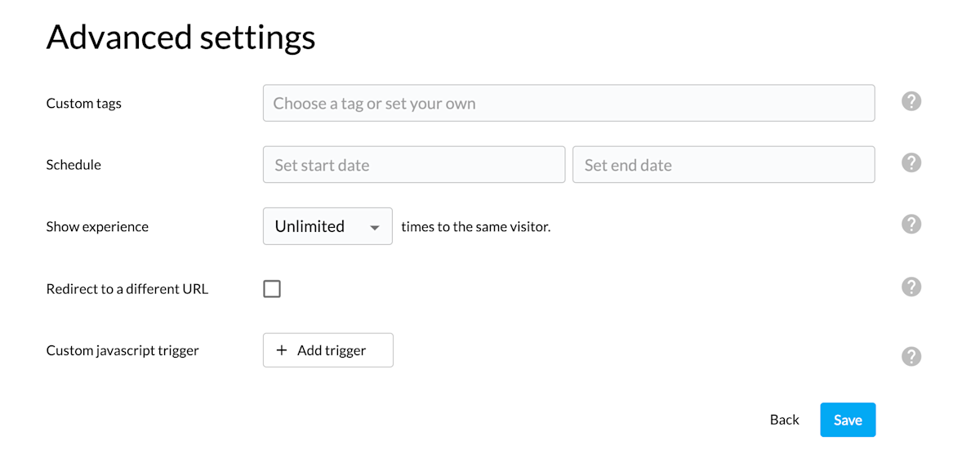The image size is (980, 454).
Task: View help for Custom javascript trigger
Action: tap(911, 356)
